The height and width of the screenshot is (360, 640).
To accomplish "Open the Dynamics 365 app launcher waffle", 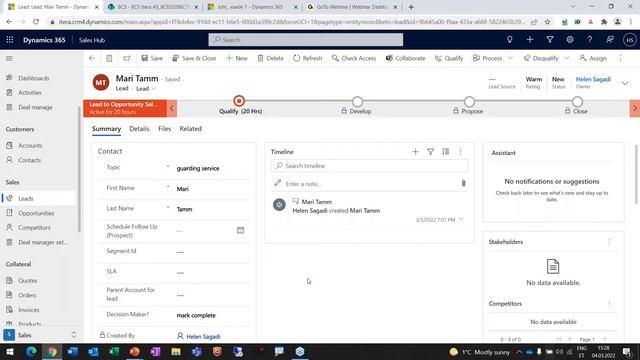I will [x=10, y=40].
